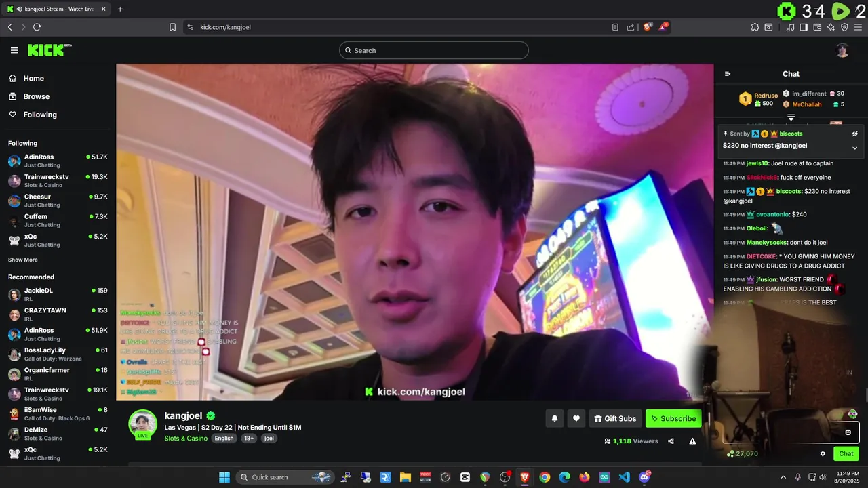
Task: Toggle browser sidebar panel icon
Action: click(804, 27)
